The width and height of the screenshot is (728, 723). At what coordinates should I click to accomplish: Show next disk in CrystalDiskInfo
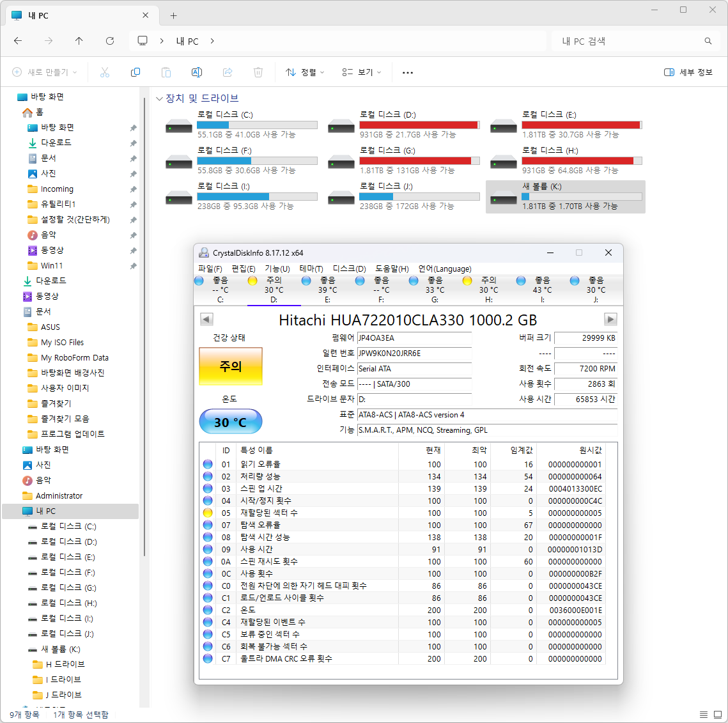point(610,319)
